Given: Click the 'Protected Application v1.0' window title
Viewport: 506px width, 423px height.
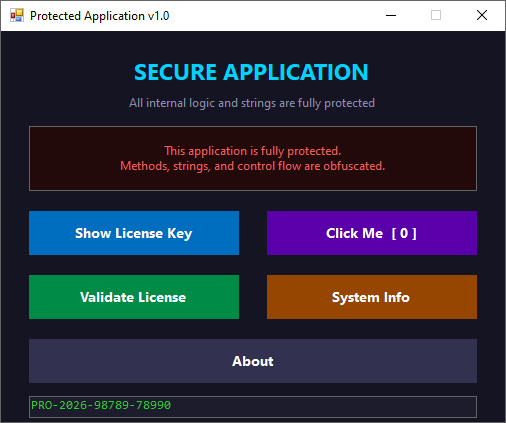Looking at the screenshot, I should point(100,16).
